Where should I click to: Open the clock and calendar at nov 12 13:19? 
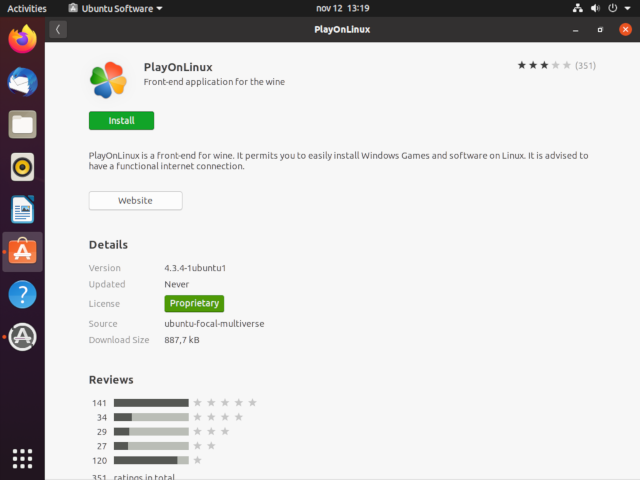(342, 8)
